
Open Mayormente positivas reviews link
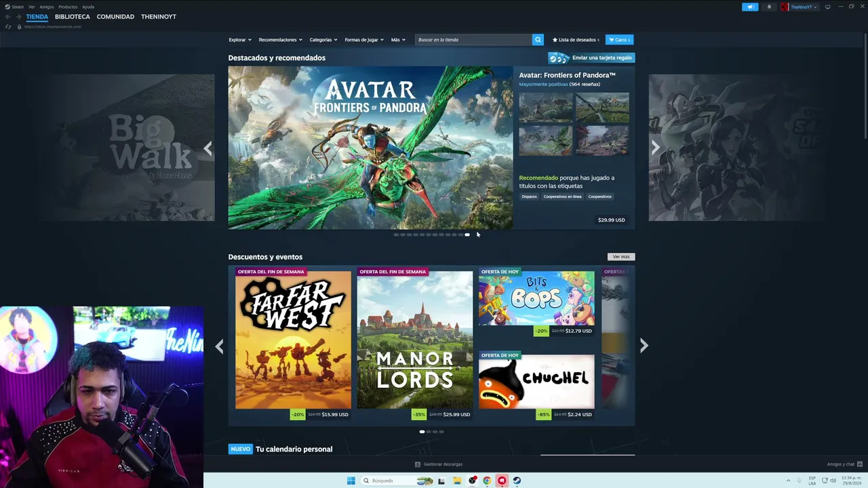point(543,85)
